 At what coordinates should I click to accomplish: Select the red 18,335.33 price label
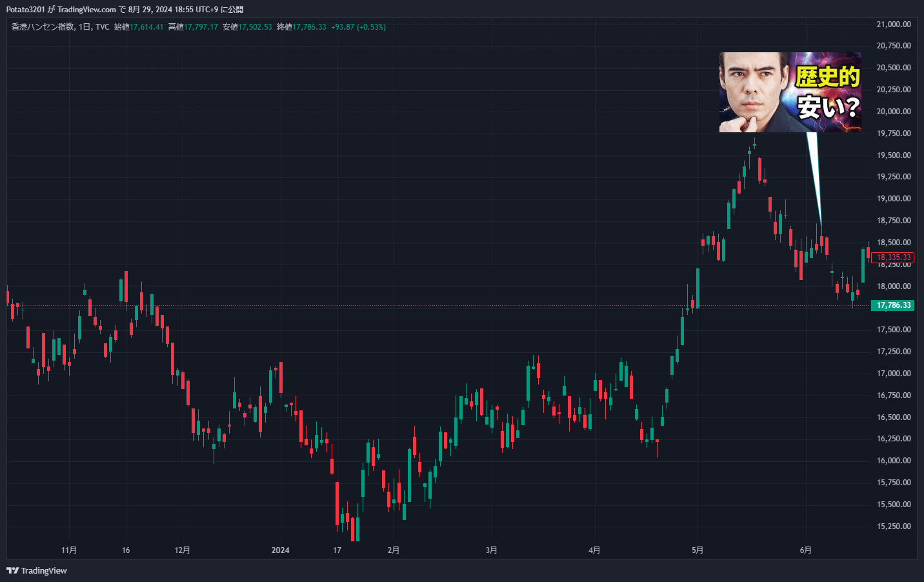pos(893,257)
